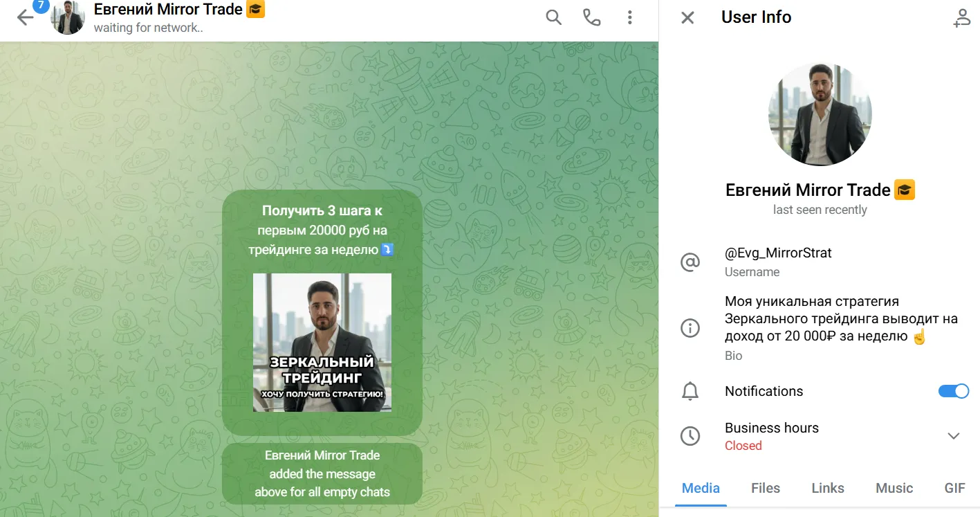Open the large profile photo in User Info

[820, 114]
